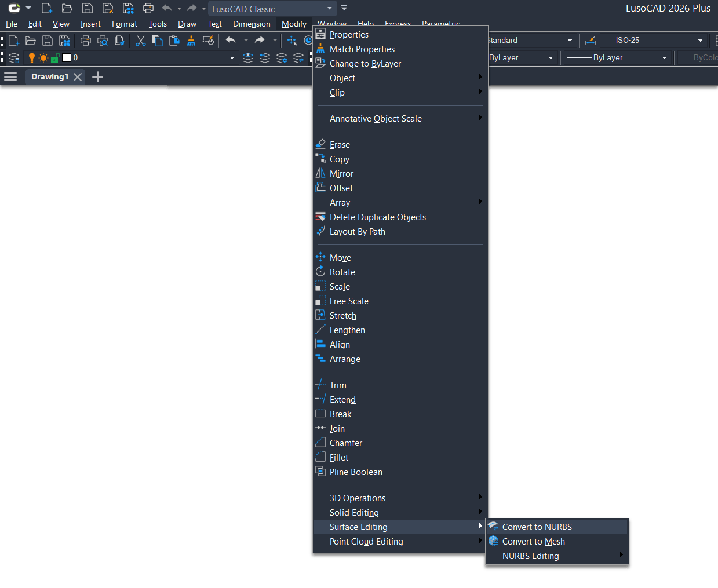Viewport: 718px width, 588px height.
Task: Toggle layer 0 on/off lightbulb icon
Action: pyautogui.click(x=32, y=58)
